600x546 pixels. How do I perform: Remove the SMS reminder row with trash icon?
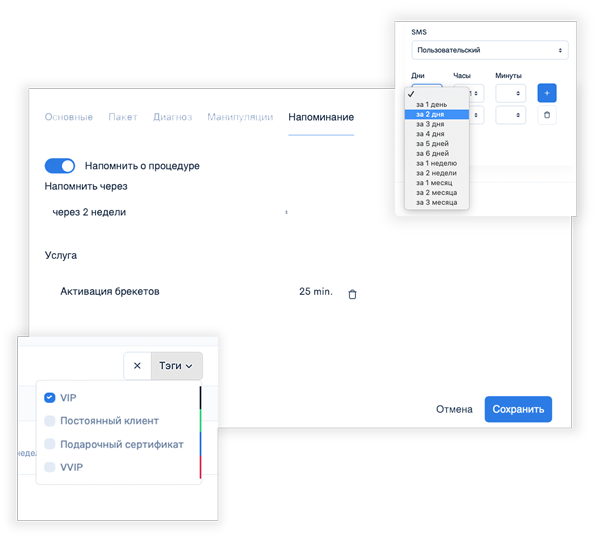pos(546,116)
